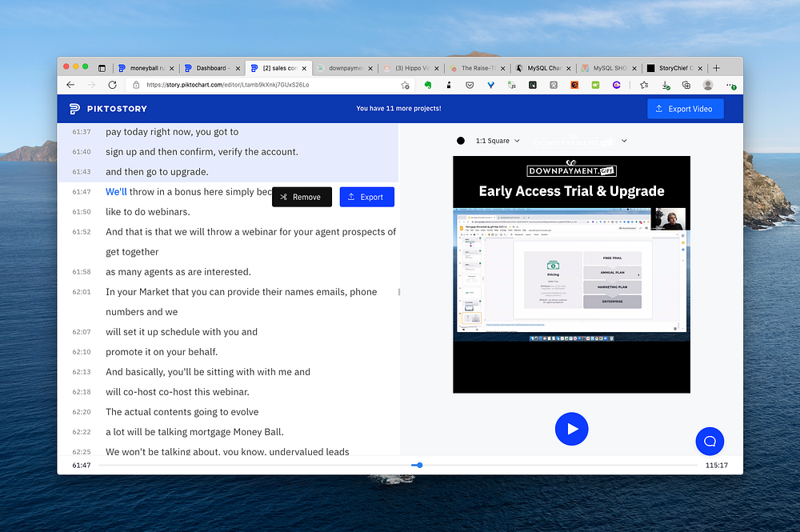This screenshot has height=532, width=800.
Task: Click the orange square extension icon
Action: click(x=574, y=85)
